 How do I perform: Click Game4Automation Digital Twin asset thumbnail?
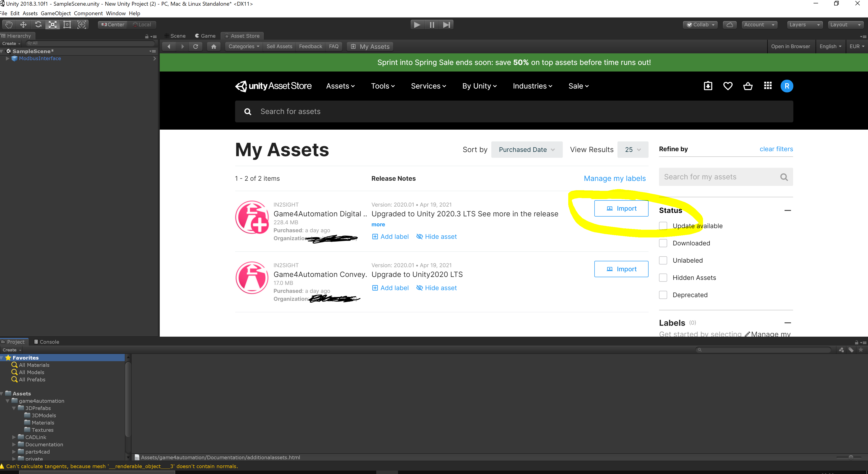pyautogui.click(x=252, y=217)
